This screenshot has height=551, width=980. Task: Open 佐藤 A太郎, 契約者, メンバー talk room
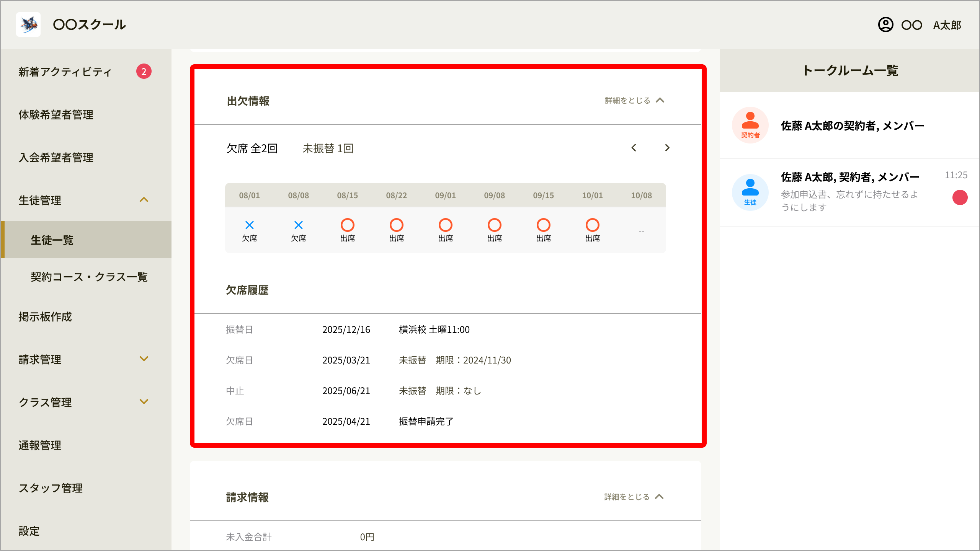click(849, 192)
